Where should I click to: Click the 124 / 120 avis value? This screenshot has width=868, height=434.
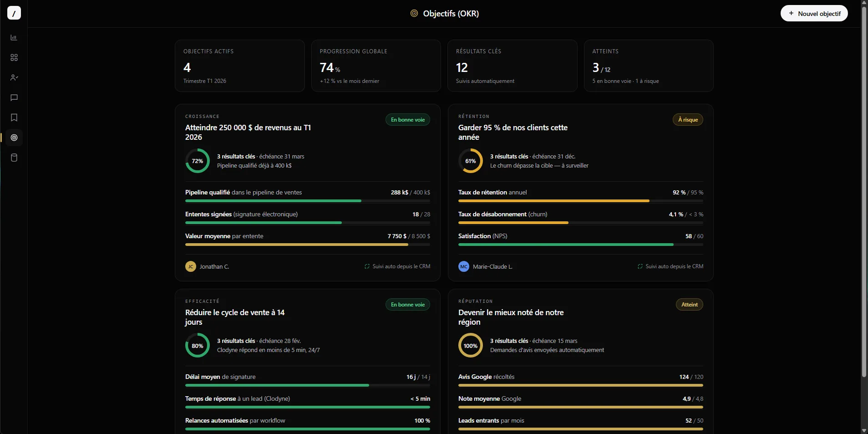691,377
